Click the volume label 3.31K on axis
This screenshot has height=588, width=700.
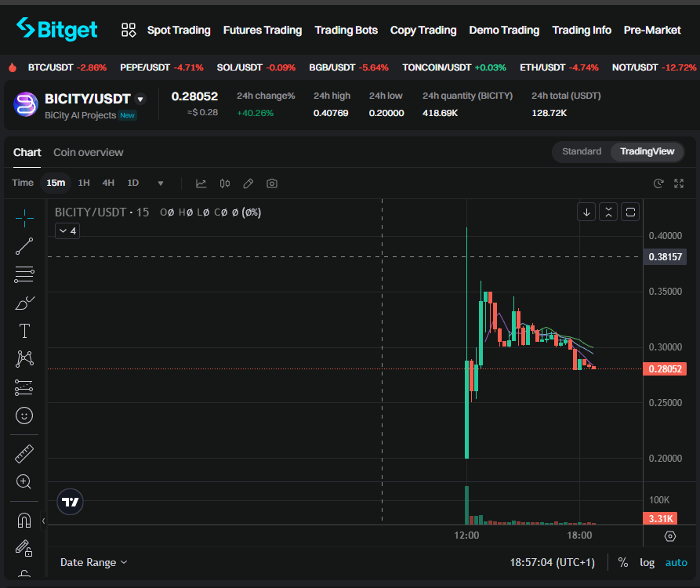point(660,518)
